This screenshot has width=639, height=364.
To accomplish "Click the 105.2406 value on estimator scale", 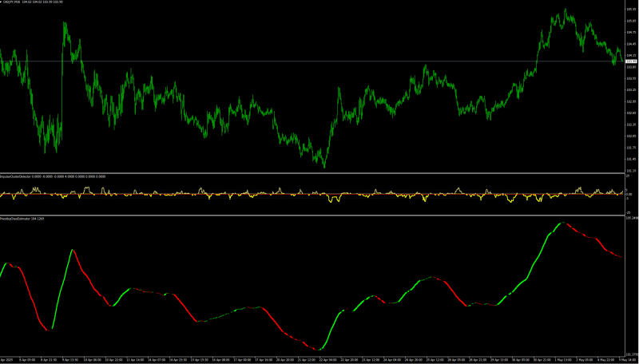I will [x=632, y=218].
